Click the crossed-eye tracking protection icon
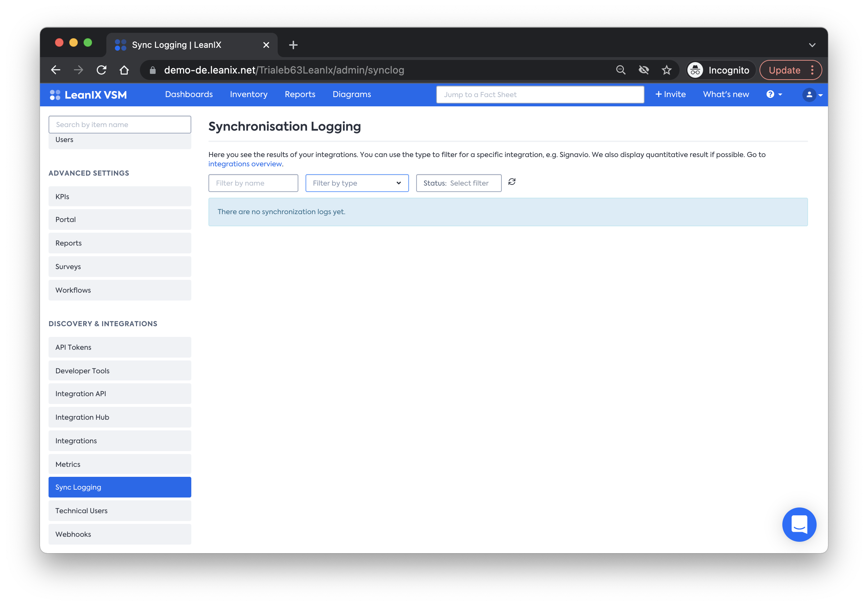 click(644, 70)
